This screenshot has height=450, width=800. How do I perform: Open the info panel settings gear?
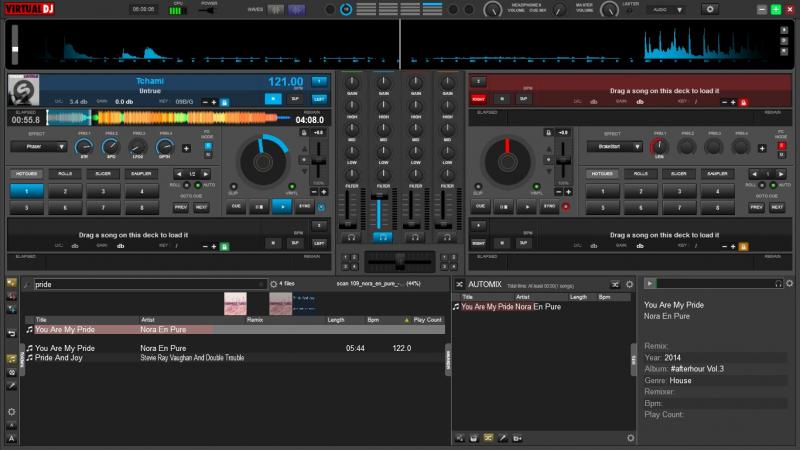tap(790, 284)
